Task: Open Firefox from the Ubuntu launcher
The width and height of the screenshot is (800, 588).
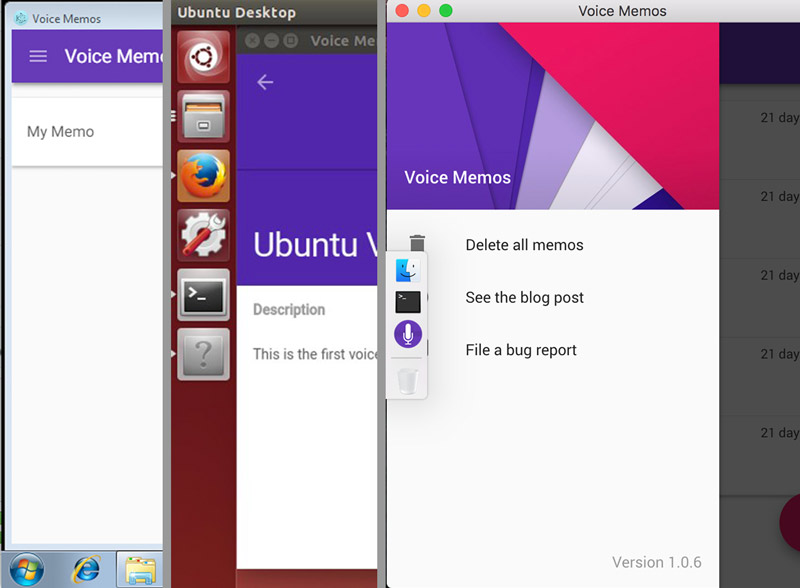Action: click(x=203, y=176)
